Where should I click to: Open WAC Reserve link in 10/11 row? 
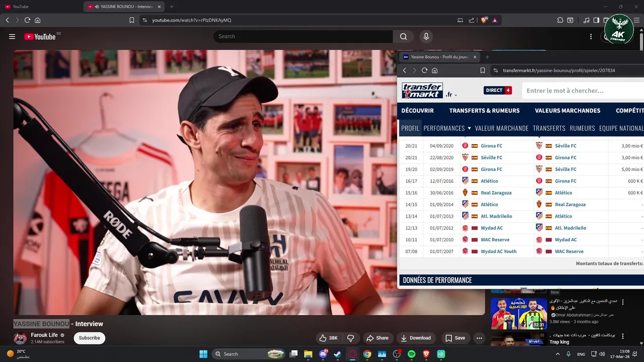click(x=495, y=240)
